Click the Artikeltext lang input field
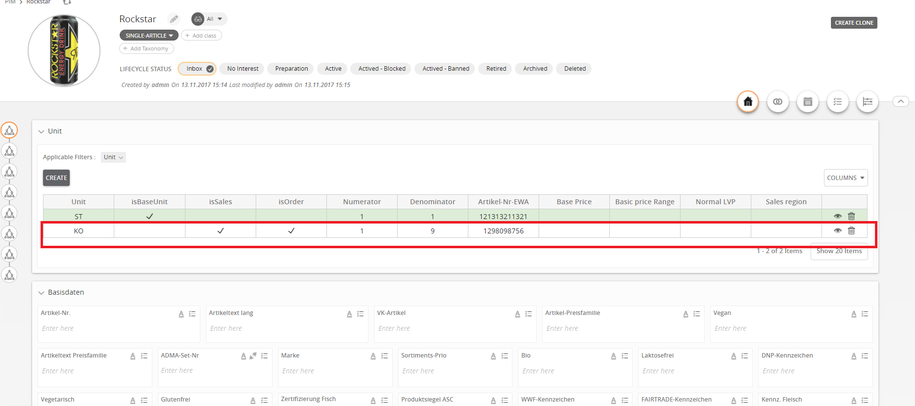Image resolution: width=915 pixels, height=406 pixels. coord(287,328)
